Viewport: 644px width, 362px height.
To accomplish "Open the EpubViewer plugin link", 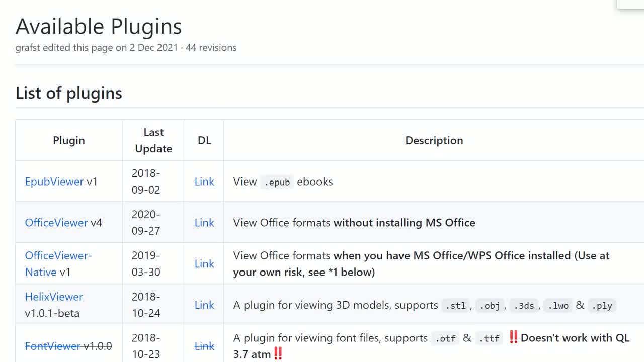I will (x=54, y=182).
